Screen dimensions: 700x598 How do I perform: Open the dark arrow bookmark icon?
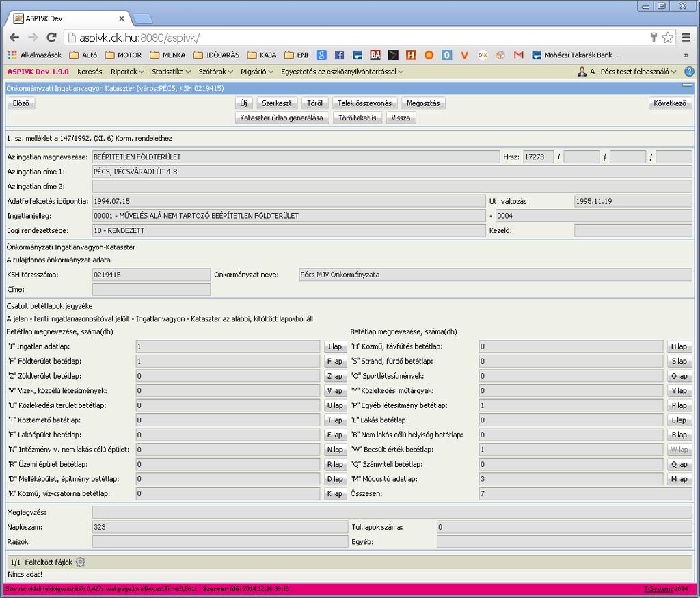[x=393, y=55]
